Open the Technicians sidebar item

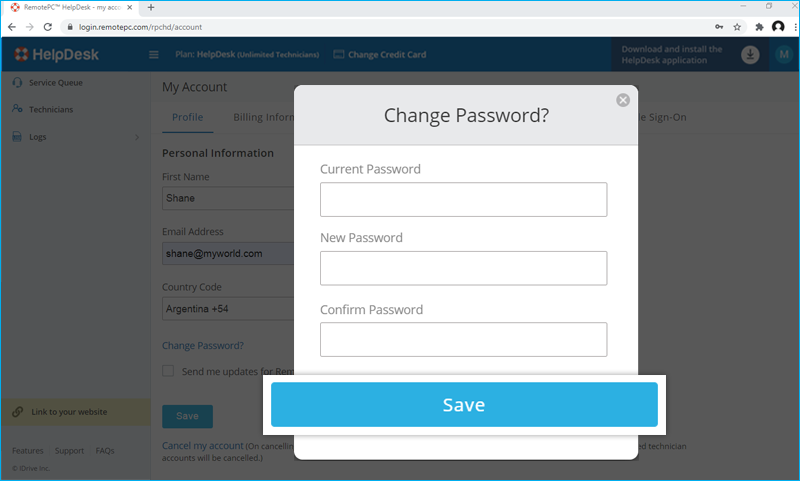[50, 109]
